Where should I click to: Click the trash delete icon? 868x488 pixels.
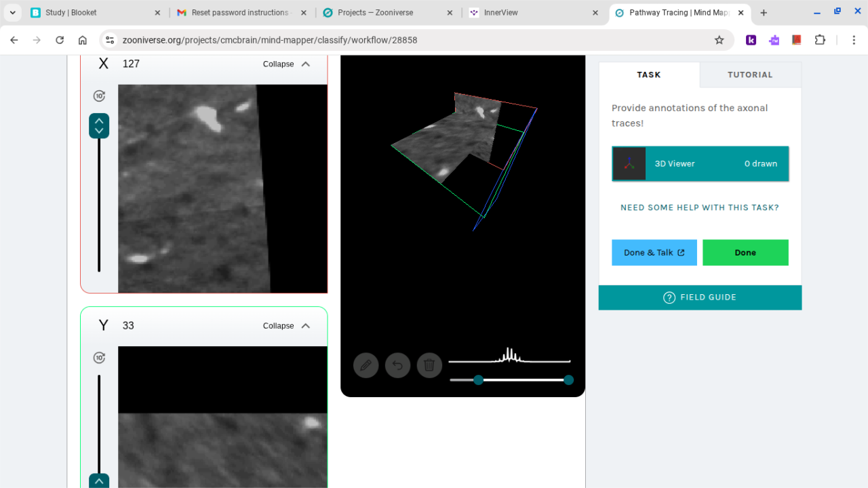pyautogui.click(x=429, y=366)
